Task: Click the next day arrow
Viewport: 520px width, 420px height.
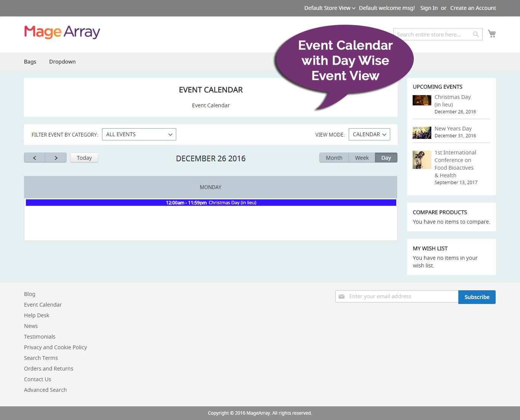Action: tap(56, 157)
